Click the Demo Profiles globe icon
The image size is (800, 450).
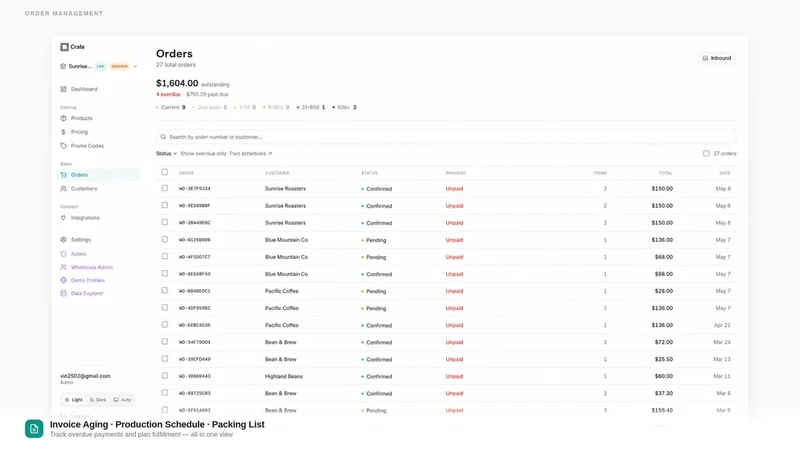(x=63, y=281)
